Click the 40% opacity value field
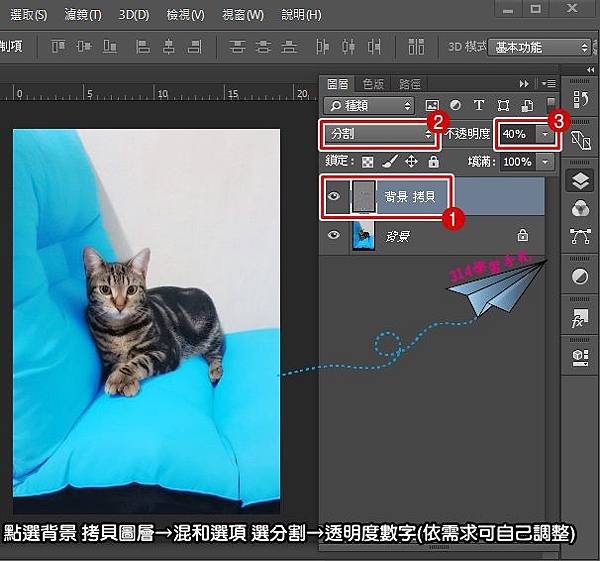This screenshot has width=600, height=561. (517, 134)
